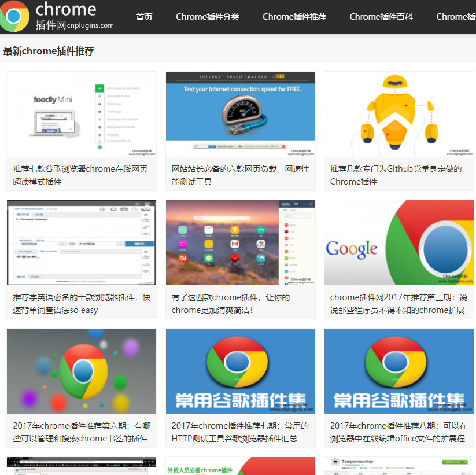Open the 外贸人员必备chrome插件 thumbnail
Screen dimensions: 476x475
241,466
